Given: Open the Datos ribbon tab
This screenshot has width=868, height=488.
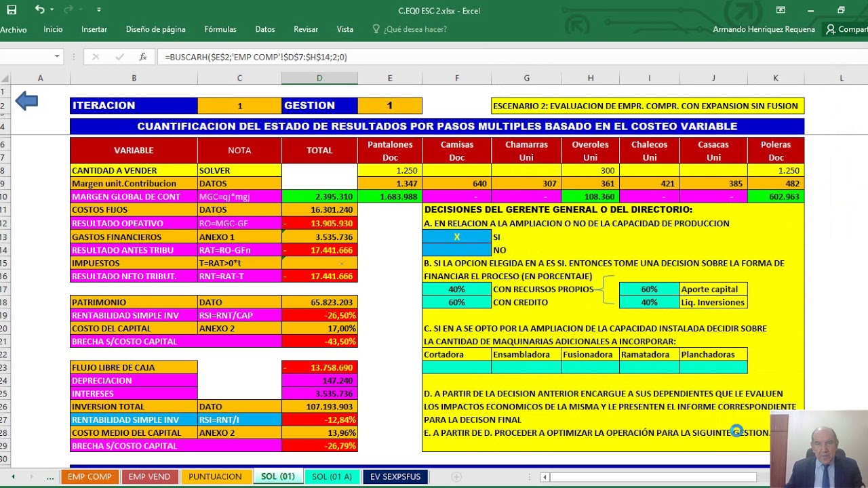Looking at the screenshot, I should pos(265,30).
